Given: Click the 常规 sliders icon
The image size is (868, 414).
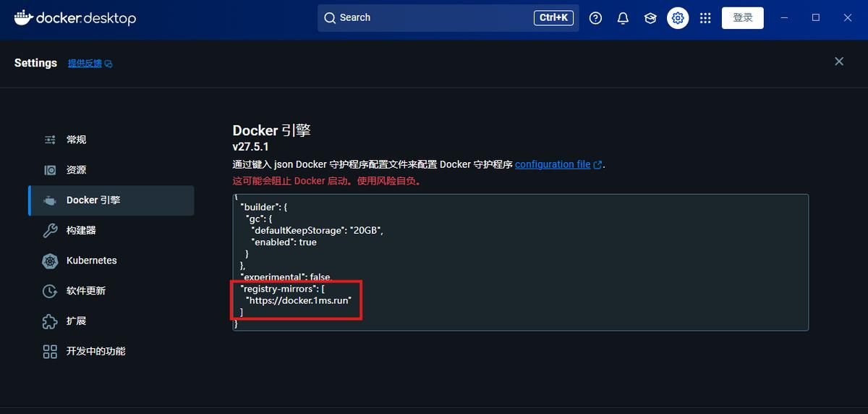Looking at the screenshot, I should tap(50, 140).
